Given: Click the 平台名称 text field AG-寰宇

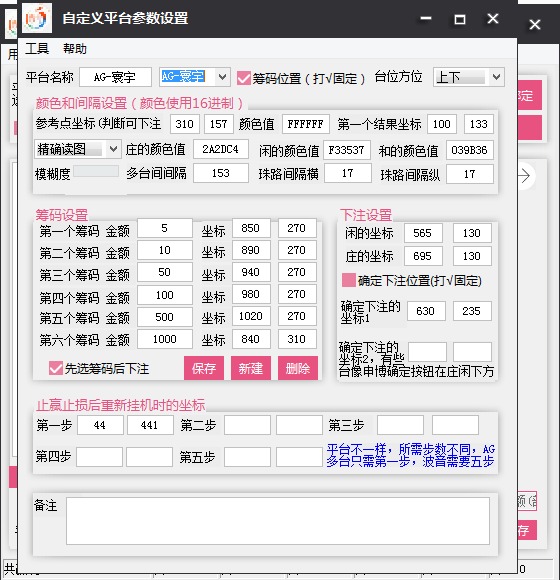Looking at the screenshot, I should (x=115, y=77).
